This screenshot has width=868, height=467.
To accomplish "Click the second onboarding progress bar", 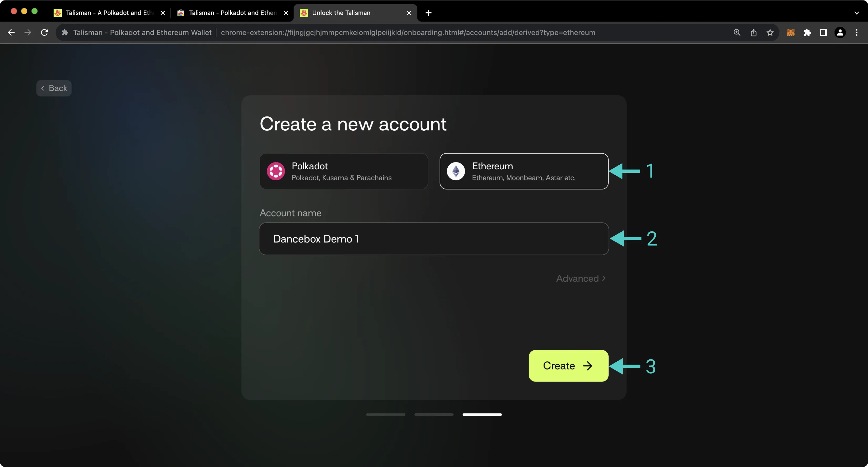I will 434,414.
